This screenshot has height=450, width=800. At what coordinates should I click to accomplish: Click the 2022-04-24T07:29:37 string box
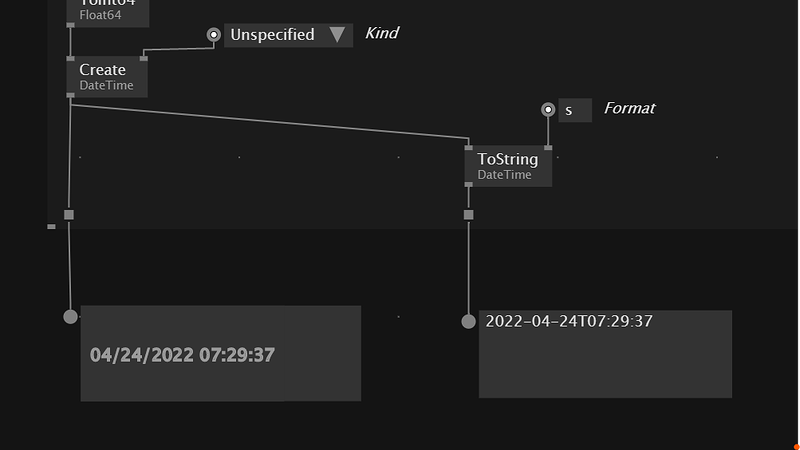605,354
